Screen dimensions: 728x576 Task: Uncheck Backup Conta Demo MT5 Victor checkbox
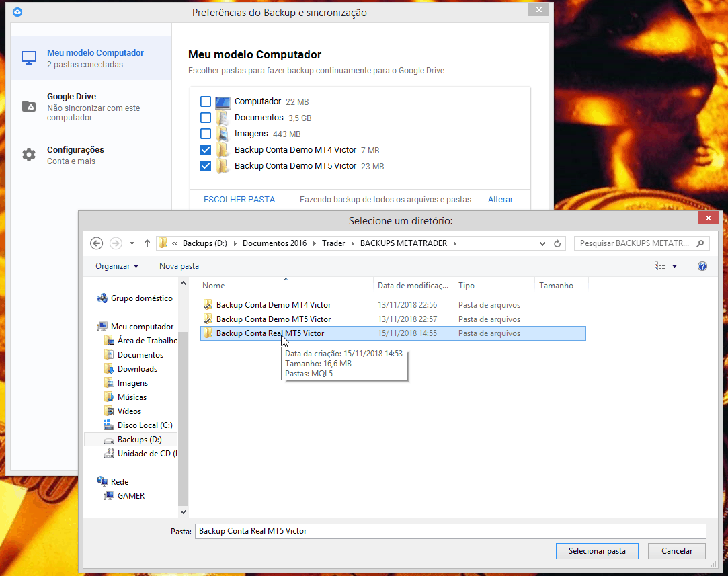[206, 166]
